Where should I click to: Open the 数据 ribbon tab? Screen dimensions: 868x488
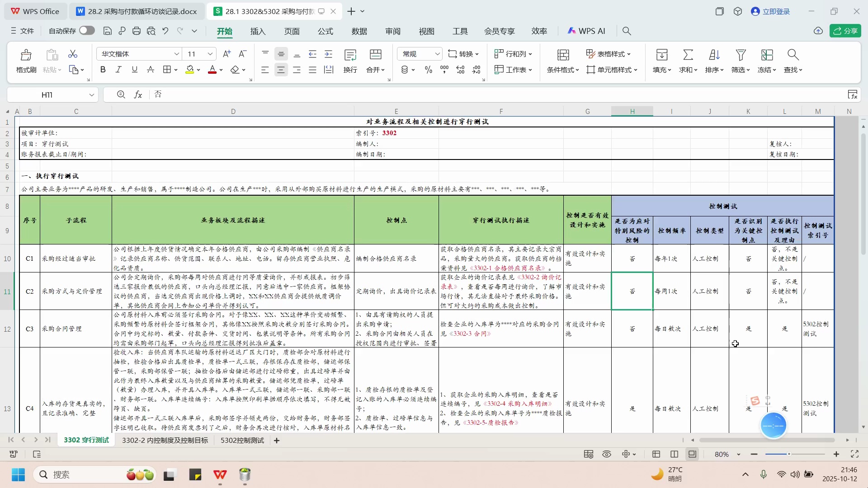[359, 31]
